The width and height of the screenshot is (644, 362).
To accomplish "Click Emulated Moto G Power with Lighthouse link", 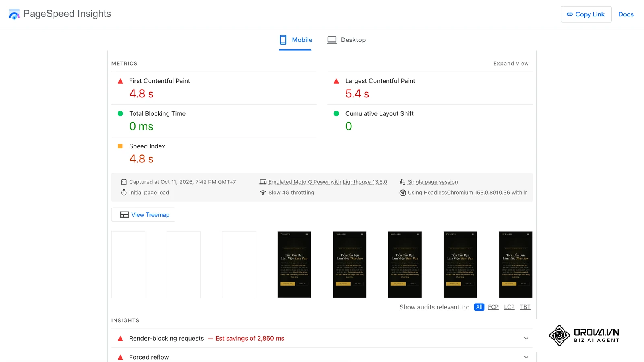I will (x=328, y=182).
